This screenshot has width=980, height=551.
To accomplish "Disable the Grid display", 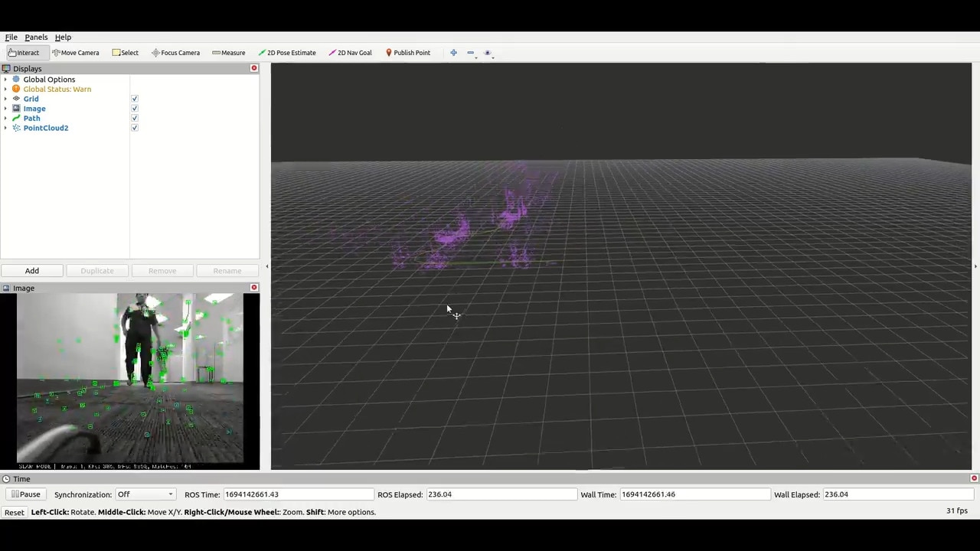I will point(135,99).
